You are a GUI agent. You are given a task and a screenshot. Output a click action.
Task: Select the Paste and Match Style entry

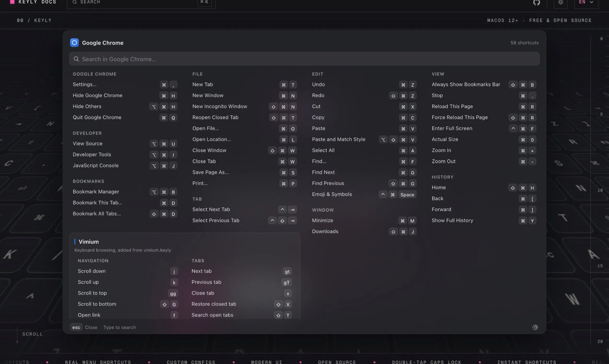(x=364, y=140)
